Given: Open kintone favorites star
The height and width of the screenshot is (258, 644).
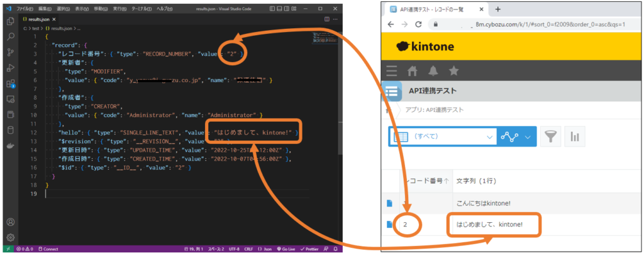Looking at the screenshot, I should (453, 71).
